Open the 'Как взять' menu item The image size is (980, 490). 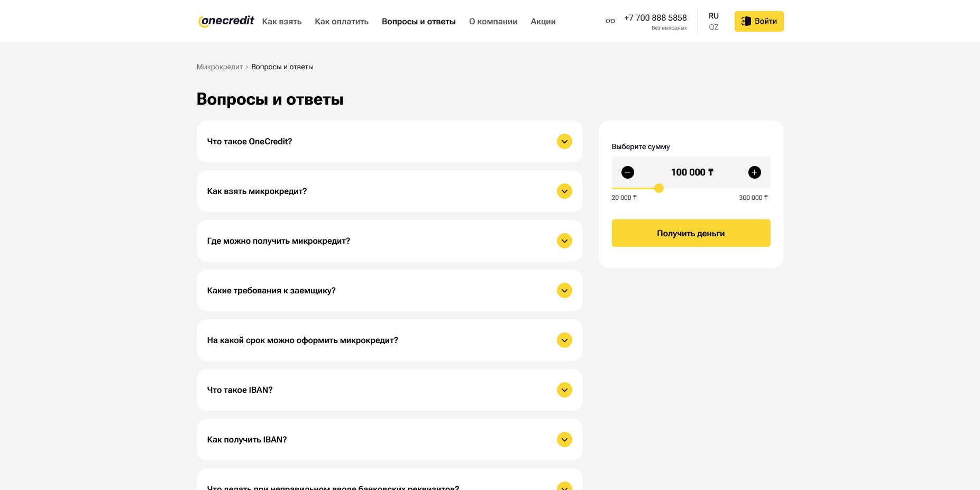(x=282, y=22)
